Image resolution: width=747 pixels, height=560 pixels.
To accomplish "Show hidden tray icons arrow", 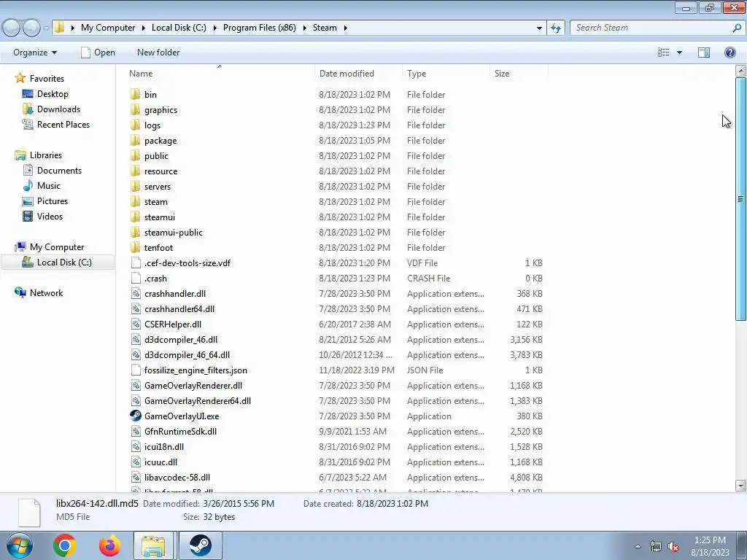I will (638, 547).
